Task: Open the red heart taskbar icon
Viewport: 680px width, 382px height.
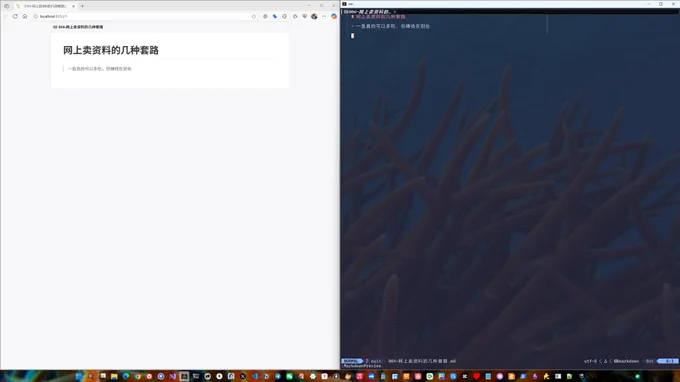Action: pos(477,376)
